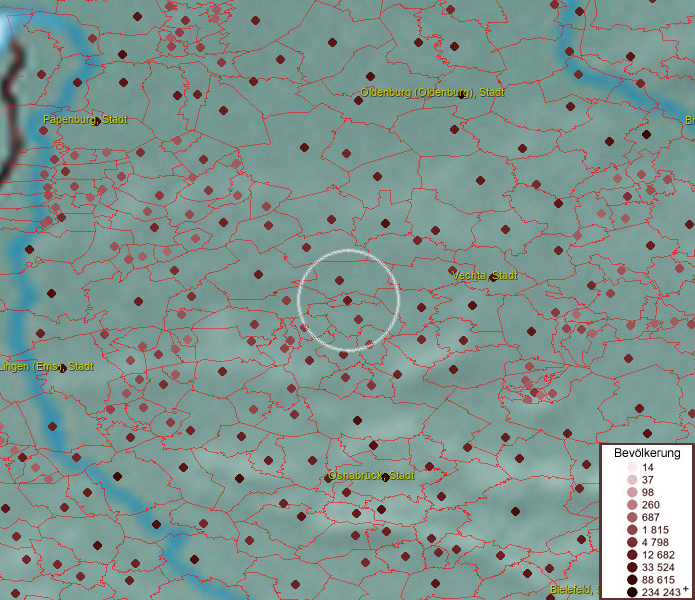Select the legend swatch for 1 815
This screenshot has width=695, height=600.
click(632, 530)
